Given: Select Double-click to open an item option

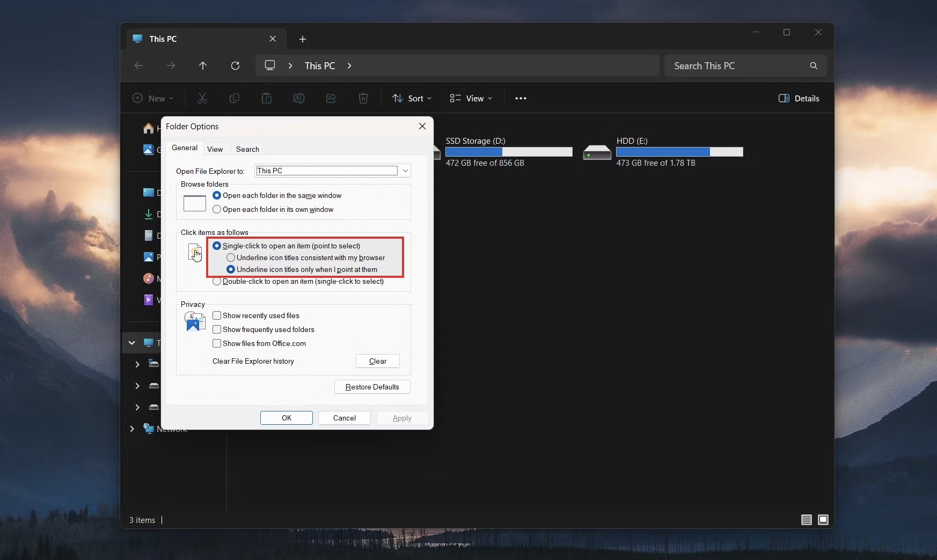Looking at the screenshot, I should [x=217, y=282].
